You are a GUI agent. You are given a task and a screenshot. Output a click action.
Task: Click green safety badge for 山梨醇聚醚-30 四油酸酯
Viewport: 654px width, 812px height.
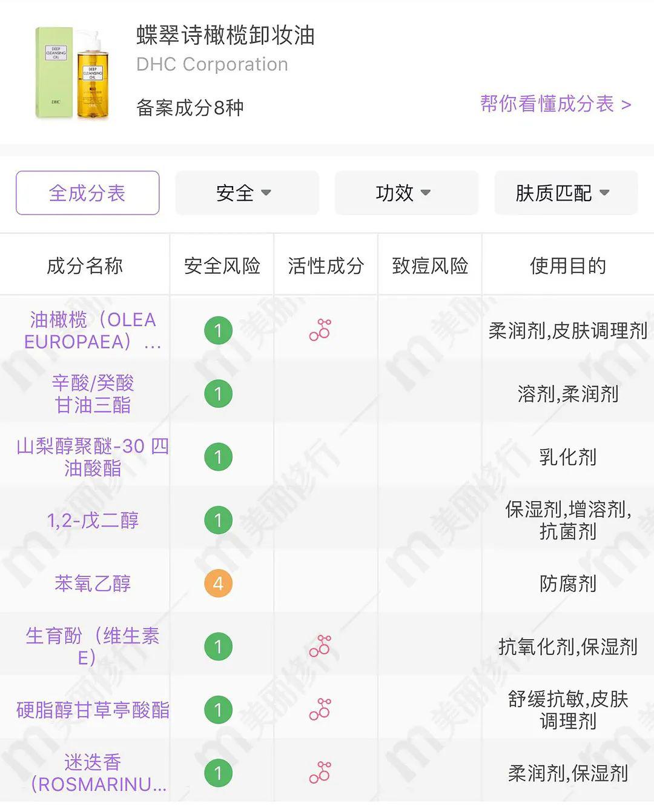(x=219, y=457)
